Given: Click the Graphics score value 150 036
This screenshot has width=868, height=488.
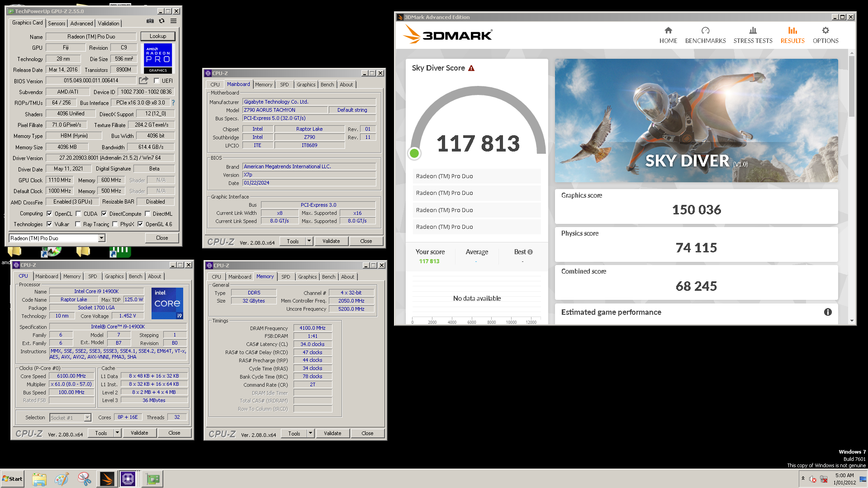Looking at the screenshot, I should 696,210.
